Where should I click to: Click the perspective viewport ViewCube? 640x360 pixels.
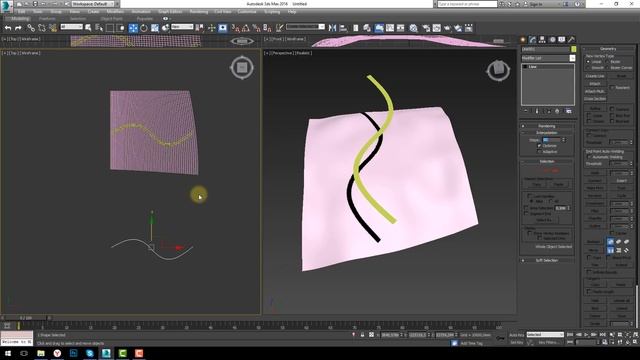pyautogui.click(x=498, y=70)
